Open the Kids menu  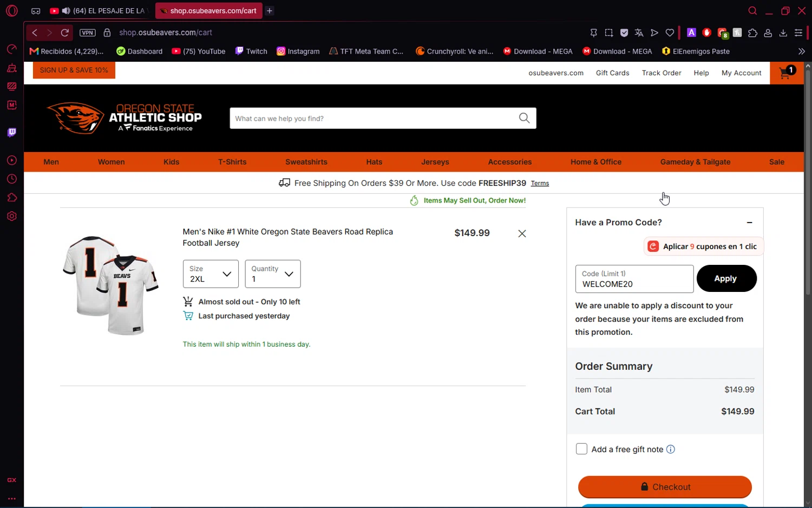[x=172, y=162]
